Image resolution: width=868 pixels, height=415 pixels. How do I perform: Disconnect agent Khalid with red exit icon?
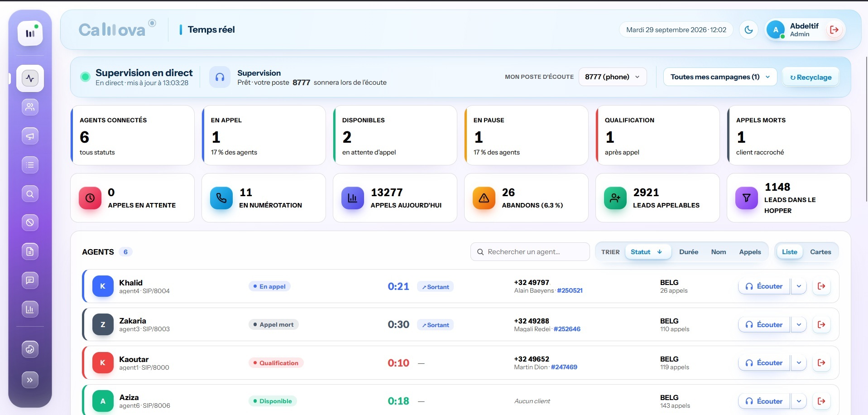(821, 286)
